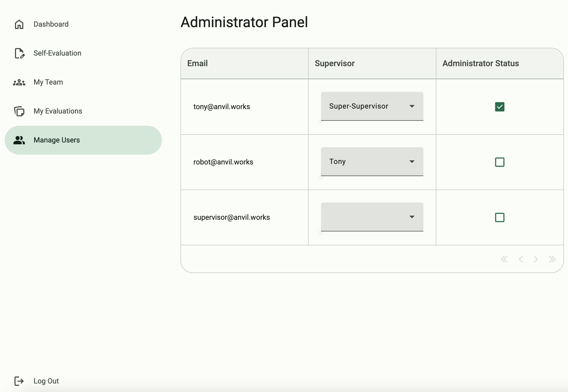This screenshot has height=392, width=568.
Task: Navigate to the My Team section
Action: tap(48, 82)
